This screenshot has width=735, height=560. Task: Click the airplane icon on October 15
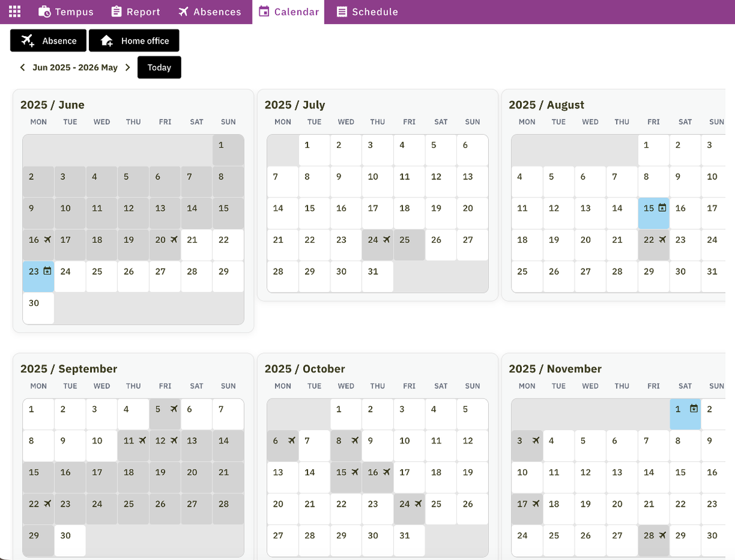point(355,472)
